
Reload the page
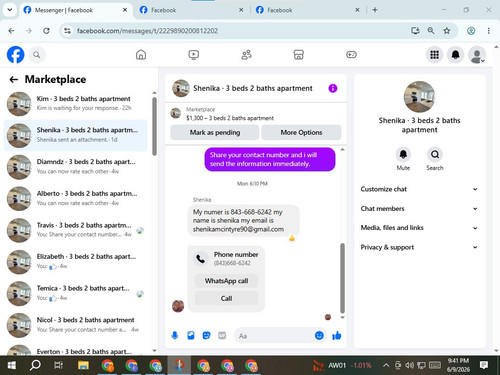pos(46,31)
